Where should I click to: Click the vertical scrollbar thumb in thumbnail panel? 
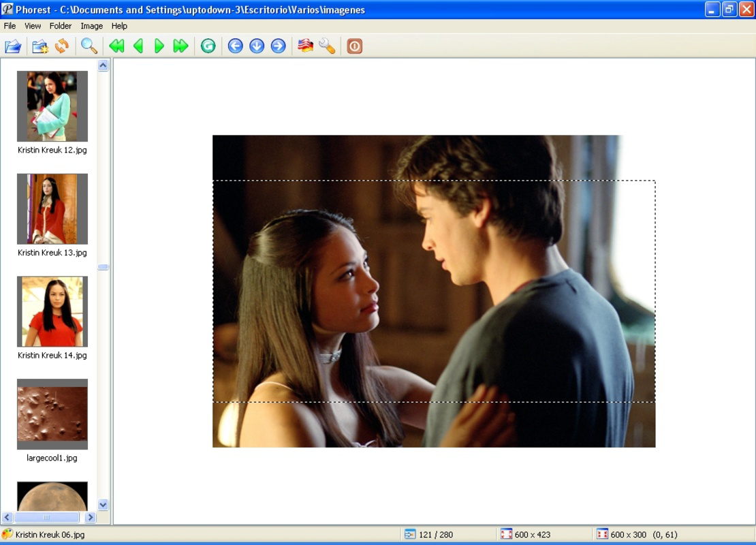point(103,267)
